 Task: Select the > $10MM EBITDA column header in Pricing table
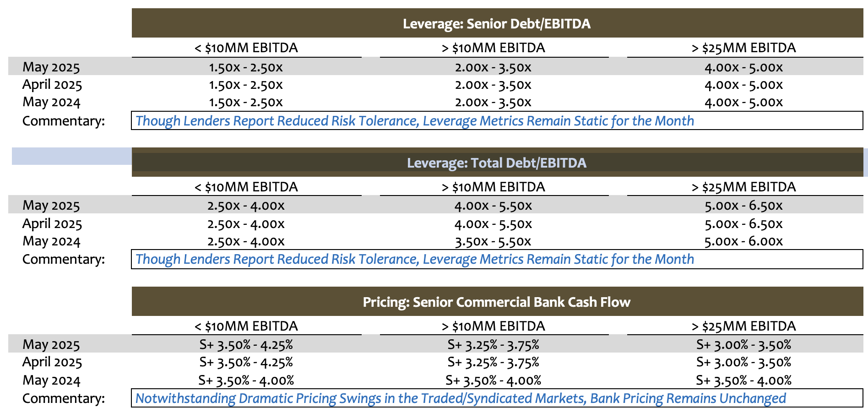[494, 326]
